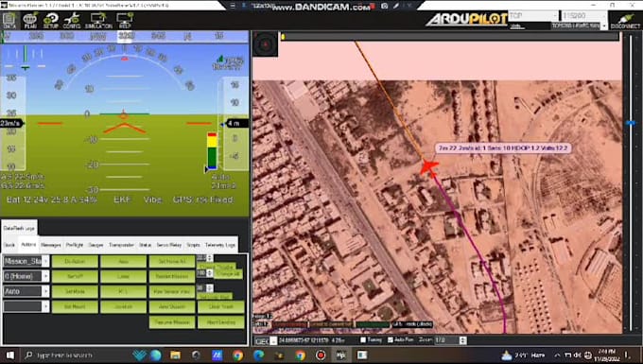Adjust the map Zoom value stepper

pos(463,340)
